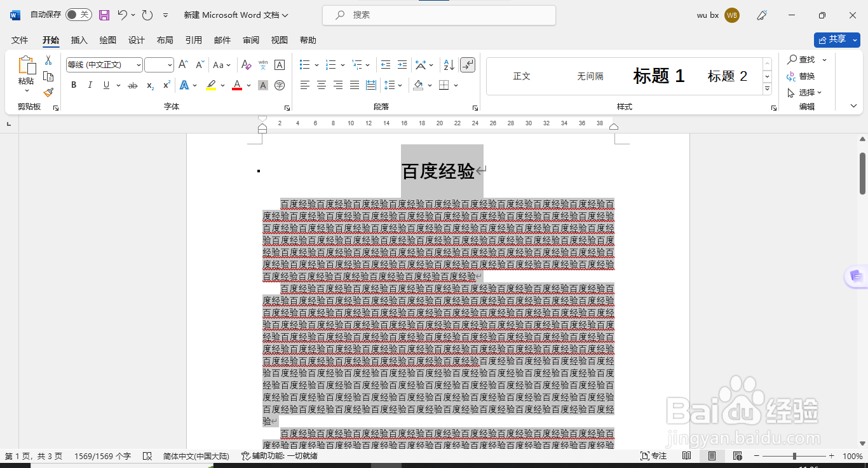Viewport: 868px width, 468px height.
Task: Open Read Mode view in status bar
Action: pos(686,456)
